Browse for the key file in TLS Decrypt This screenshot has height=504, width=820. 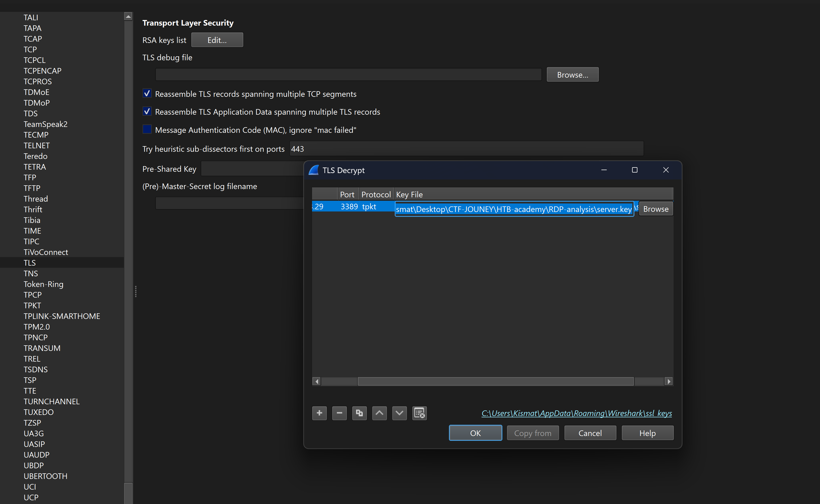pyautogui.click(x=656, y=209)
